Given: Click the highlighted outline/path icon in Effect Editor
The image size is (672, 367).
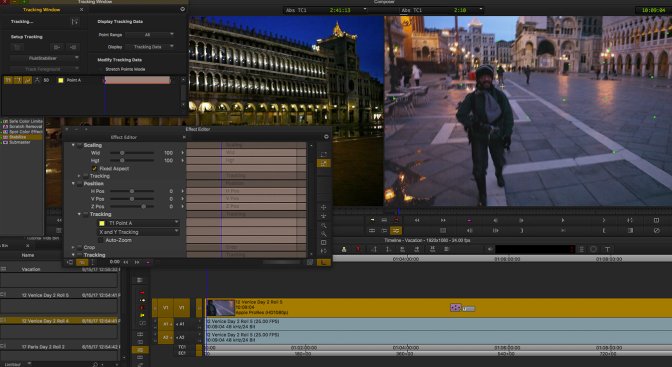Looking at the screenshot, I should pyautogui.click(x=324, y=163).
